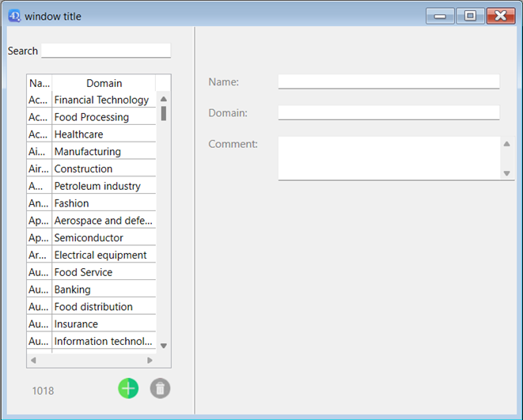
Task: Click the Name column header
Action: tap(39, 83)
